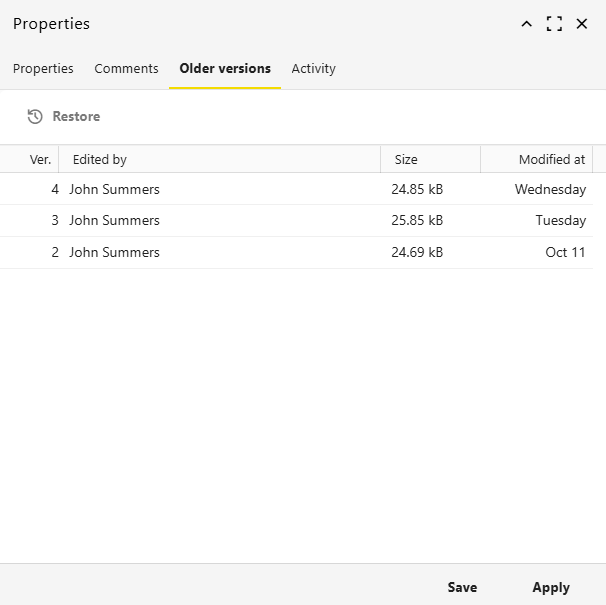606x605 pixels.
Task: Sort by the Size column header
Action: coord(406,159)
